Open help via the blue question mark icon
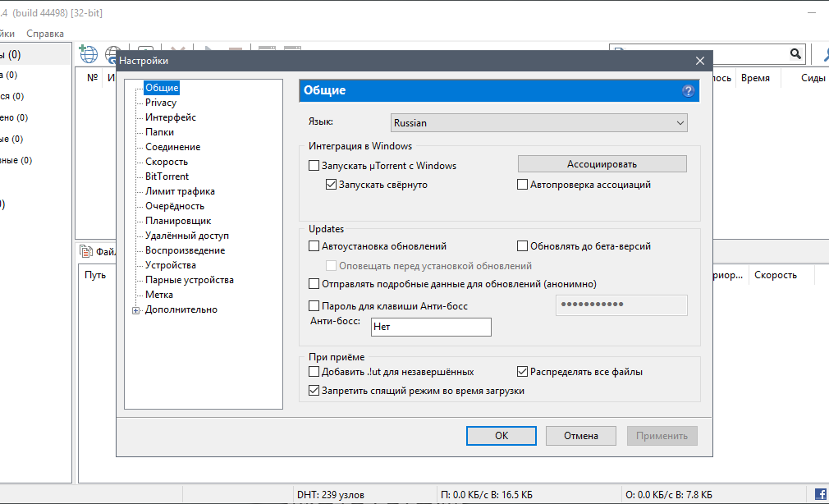The width and height of the screenshot is (829, 504). [x=688, y=91]
